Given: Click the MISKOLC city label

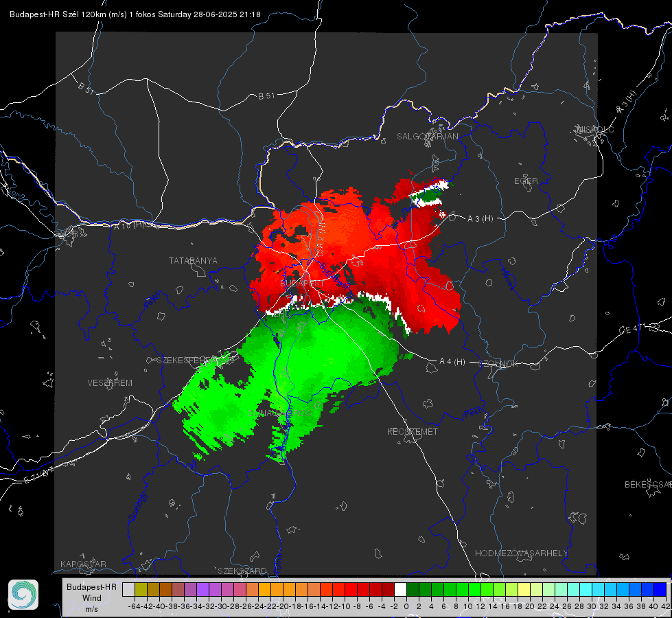Looking at the screenshot, I should pos(595,129).
